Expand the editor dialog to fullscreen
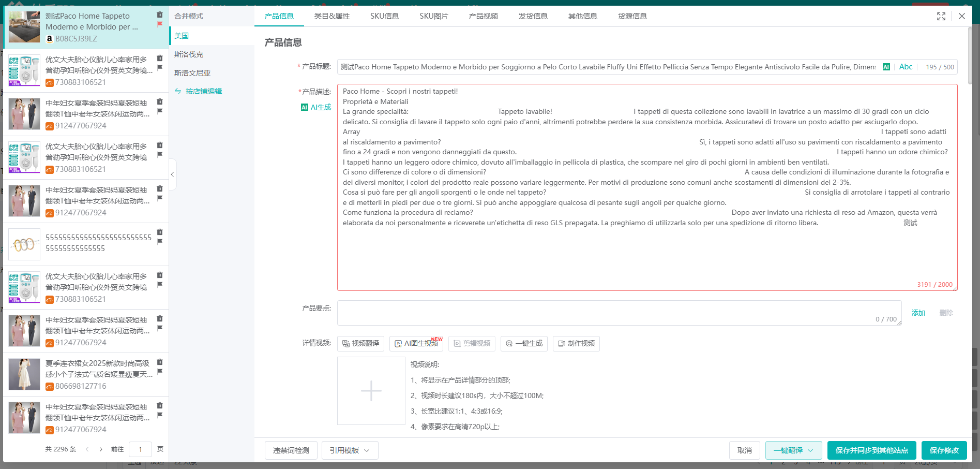 click(x=941, y=16)
